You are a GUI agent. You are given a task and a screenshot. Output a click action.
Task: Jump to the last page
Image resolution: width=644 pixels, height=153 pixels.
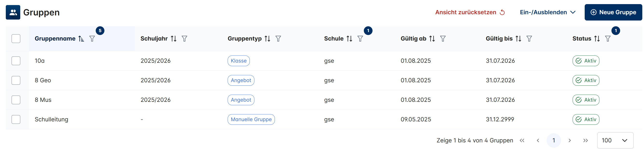pos(585,140)
